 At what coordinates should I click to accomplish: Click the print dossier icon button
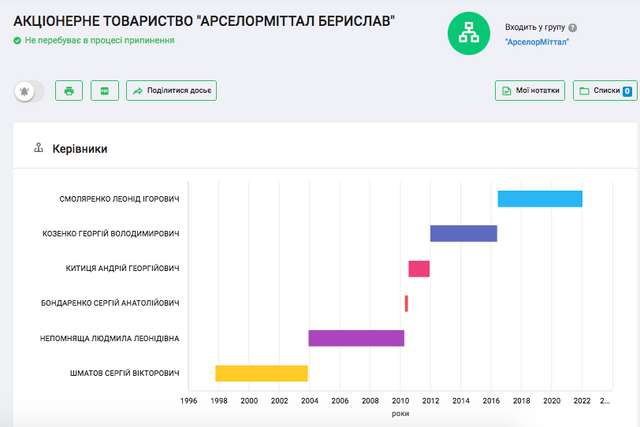point(69,91)
